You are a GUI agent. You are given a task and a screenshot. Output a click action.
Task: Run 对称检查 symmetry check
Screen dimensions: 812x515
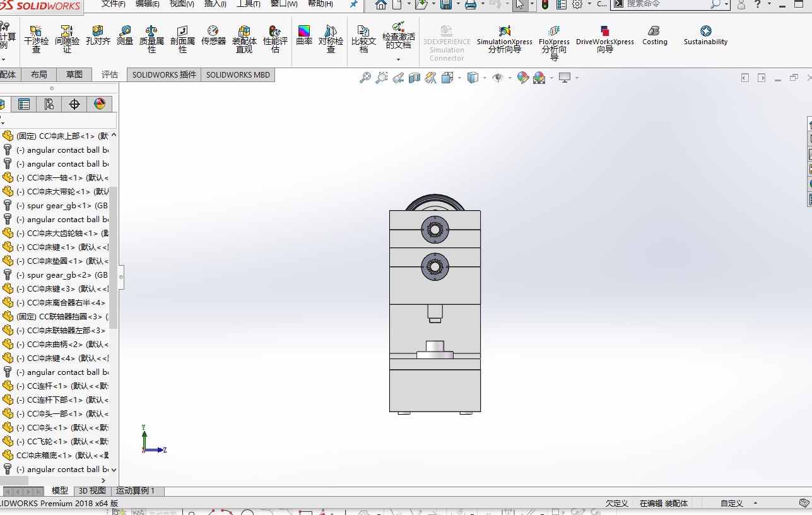coord(331,39)
